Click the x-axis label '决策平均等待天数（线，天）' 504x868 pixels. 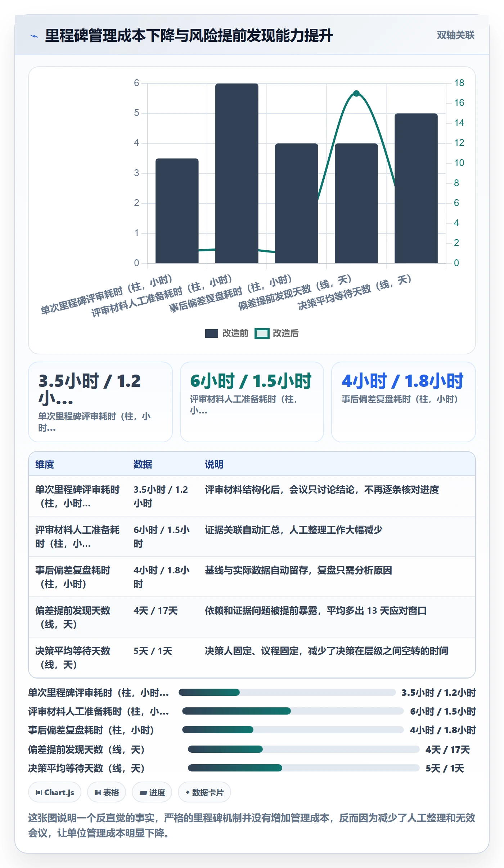point(355,292)
